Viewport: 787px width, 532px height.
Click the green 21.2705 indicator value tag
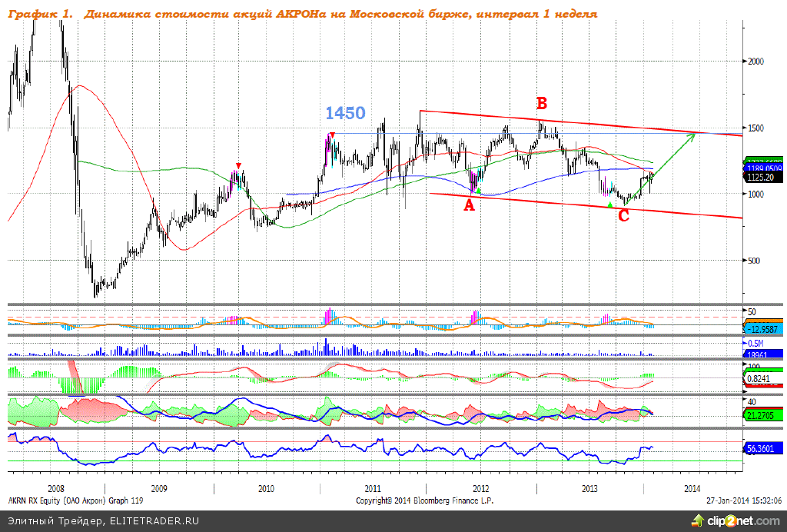[x=763, y=415]
